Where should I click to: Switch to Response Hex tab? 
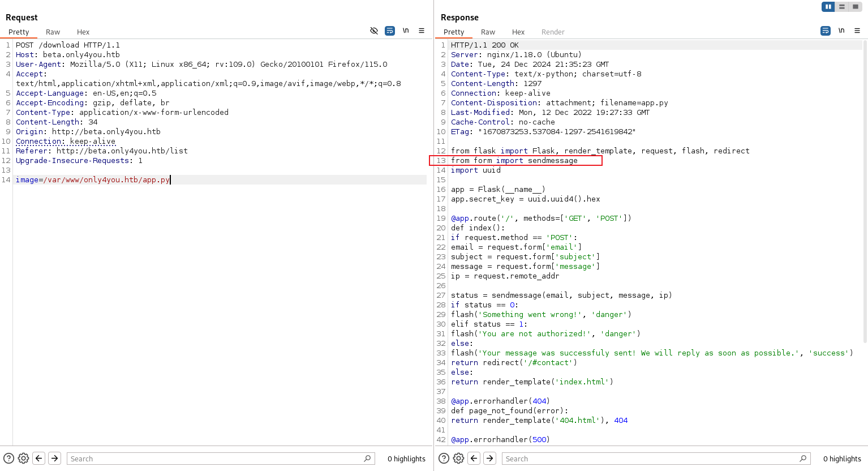(x=518, y=32)
